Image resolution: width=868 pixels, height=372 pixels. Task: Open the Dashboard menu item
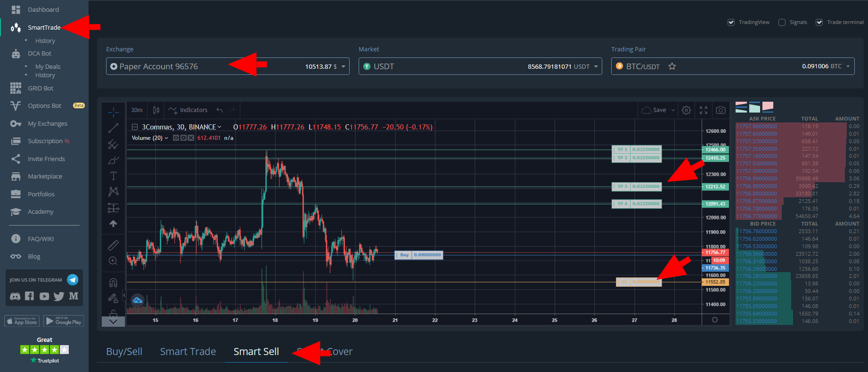(44, 9)
